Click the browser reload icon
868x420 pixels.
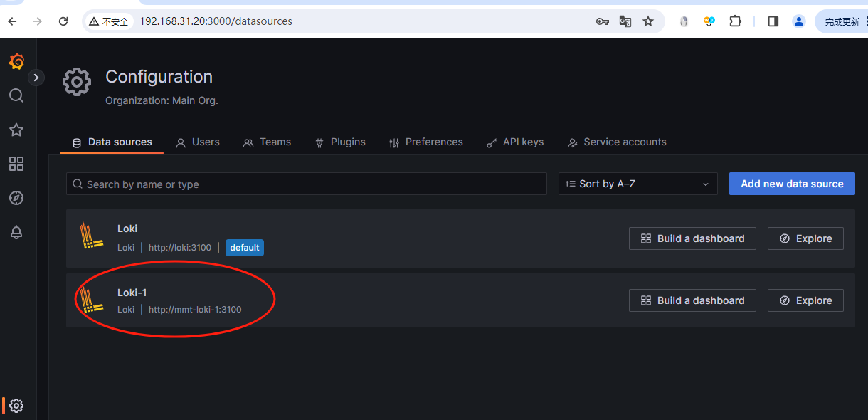click(63, 21)
